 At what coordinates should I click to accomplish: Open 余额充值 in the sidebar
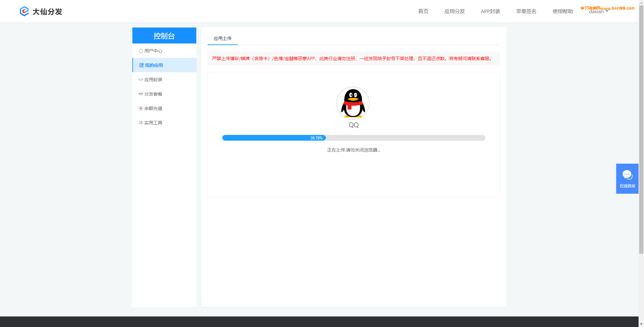tap(164, 108)
